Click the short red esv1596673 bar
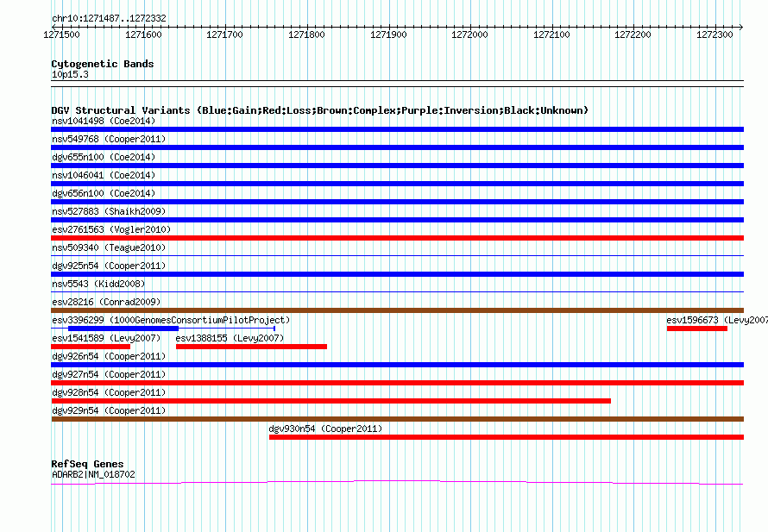Screen dimensions: 768x532 697,329
